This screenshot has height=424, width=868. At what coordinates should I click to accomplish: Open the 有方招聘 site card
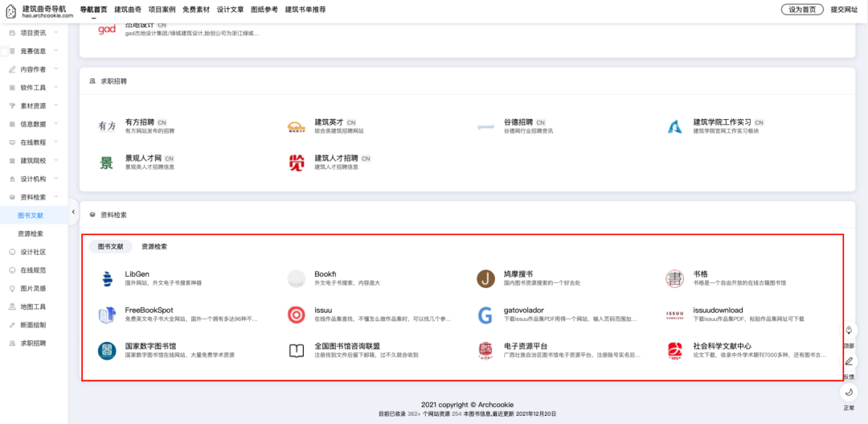click(139, 126)
